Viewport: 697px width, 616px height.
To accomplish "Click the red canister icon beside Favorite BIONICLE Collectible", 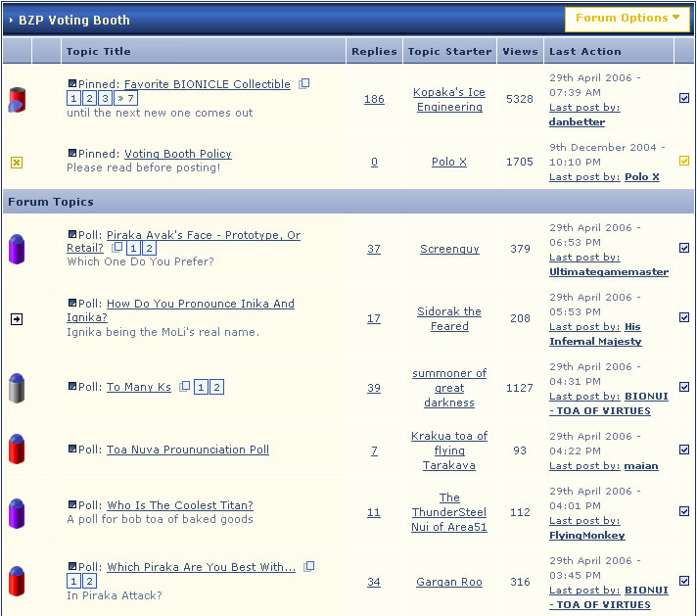I will click(x=17, y=100).
